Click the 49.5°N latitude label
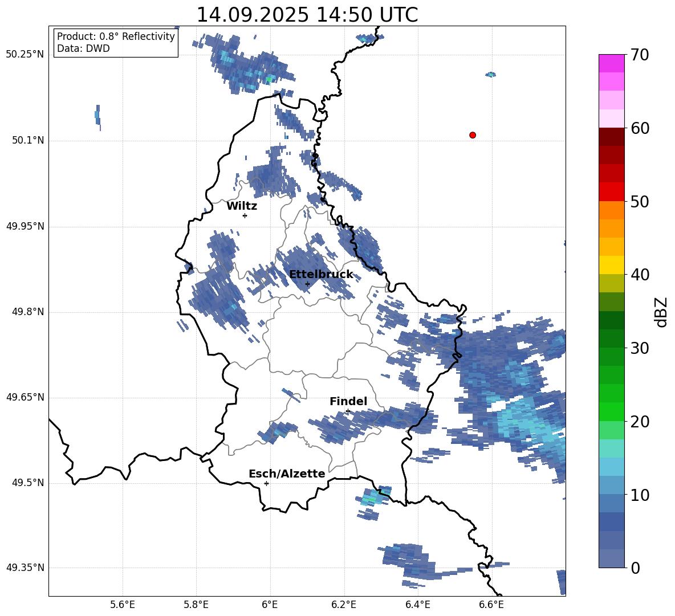This screenshot has height=616, width=675. click(x=28, y=483)
